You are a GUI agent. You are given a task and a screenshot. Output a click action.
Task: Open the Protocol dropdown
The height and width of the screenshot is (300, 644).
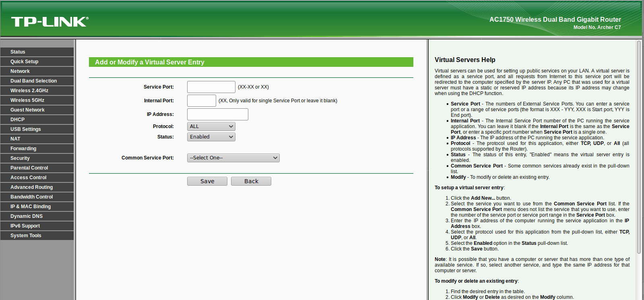click(x=211, y=126)
